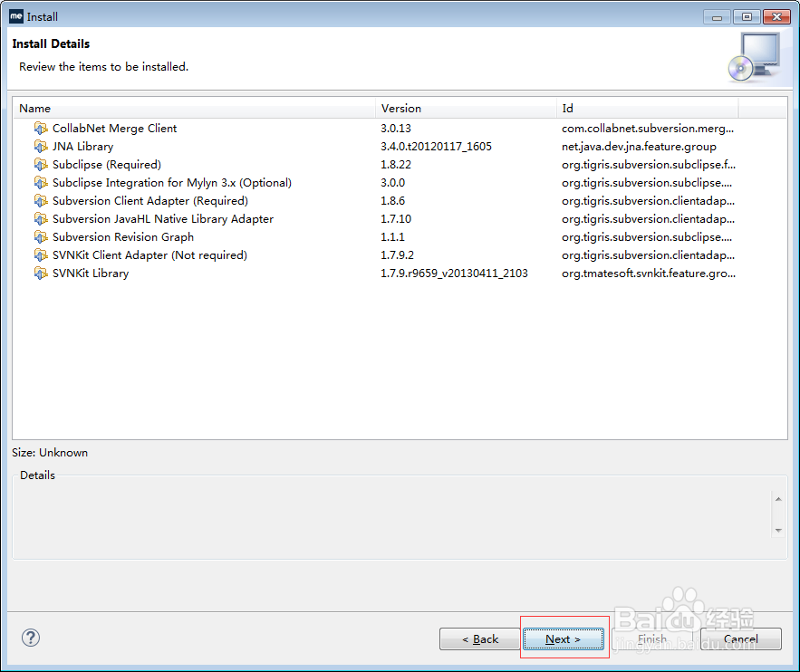Click the CollabNet Merge Client feature icon
This screenshot has width=800, height=672.
point(41,129)
